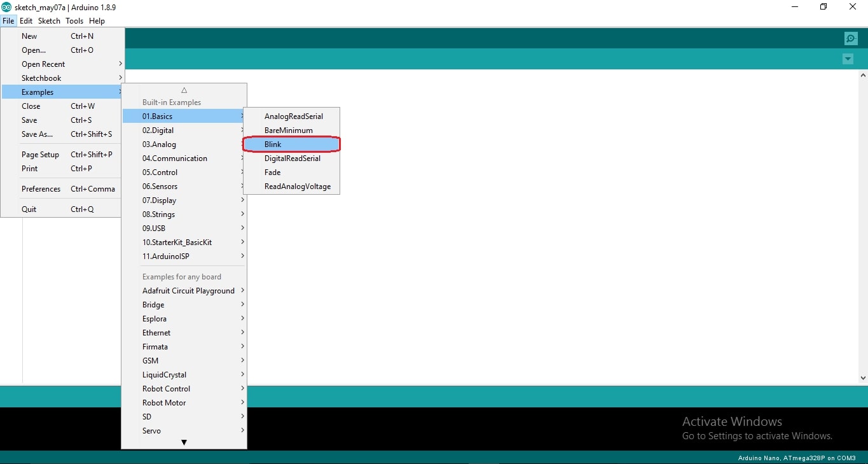
Task: Choose Open... from the File menu
Action: [62, 50]
